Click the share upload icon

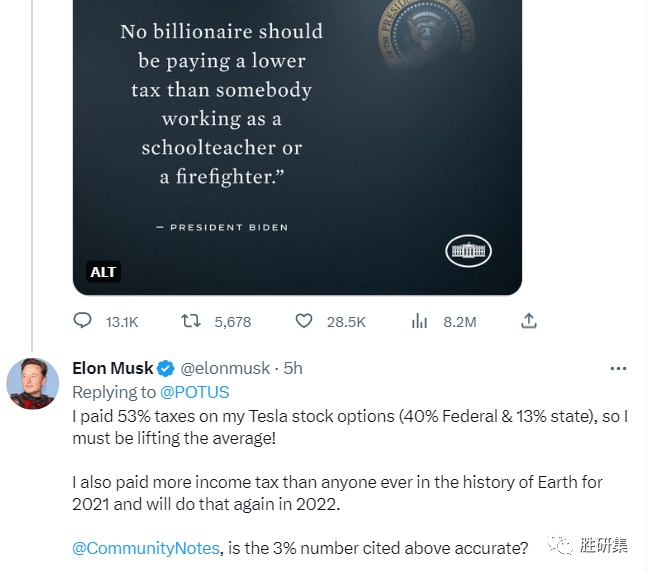coord(529,321)
